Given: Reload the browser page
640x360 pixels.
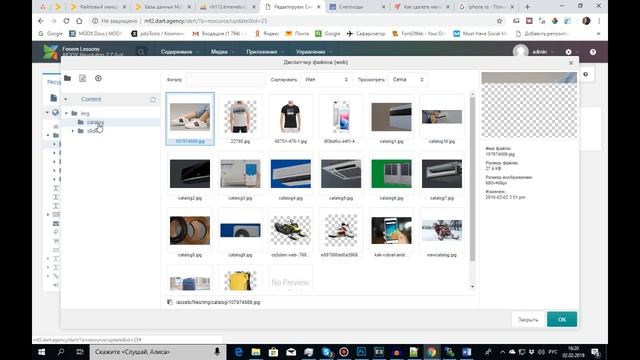Looking at the screenshot, I should point(66,21).
